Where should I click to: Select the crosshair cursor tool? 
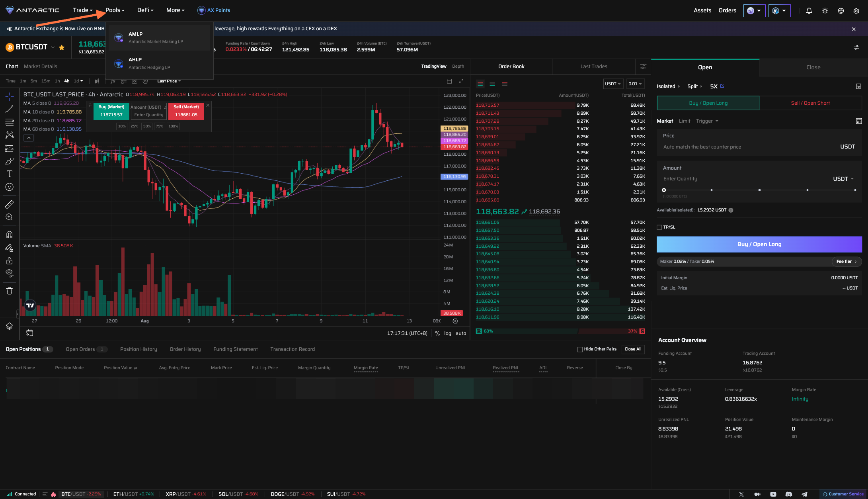coord(10,96)
